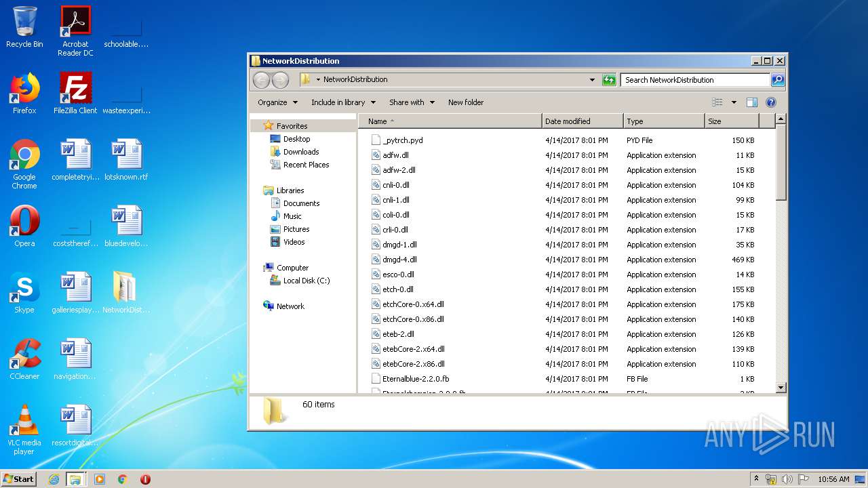Select Videos library
Image resolution: width=868 pixels, height=488 pixels.
pyautogui.click(x=294, y=242)
